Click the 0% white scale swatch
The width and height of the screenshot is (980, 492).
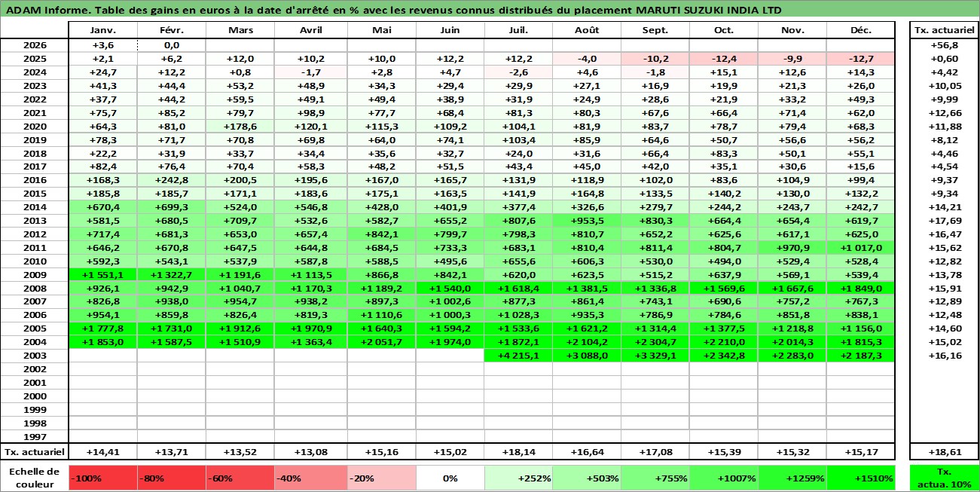[450, 478]
